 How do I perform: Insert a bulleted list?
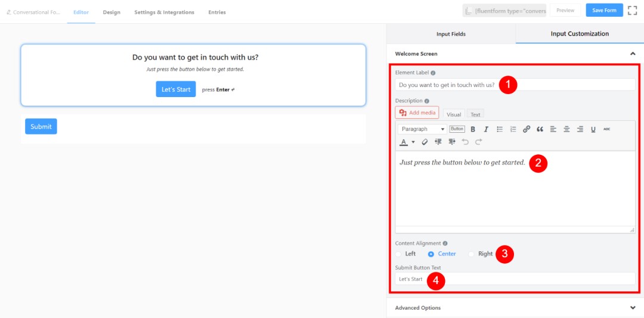click(500, 129)
